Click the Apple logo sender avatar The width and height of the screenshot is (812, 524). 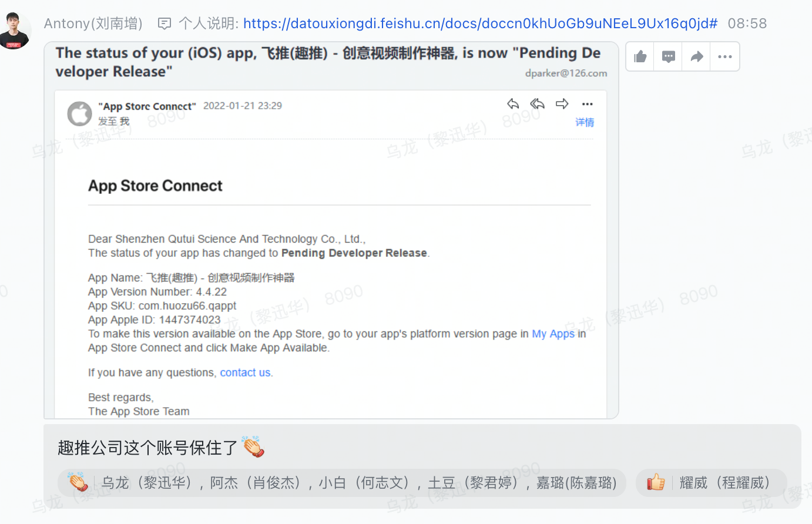point(79,114)
